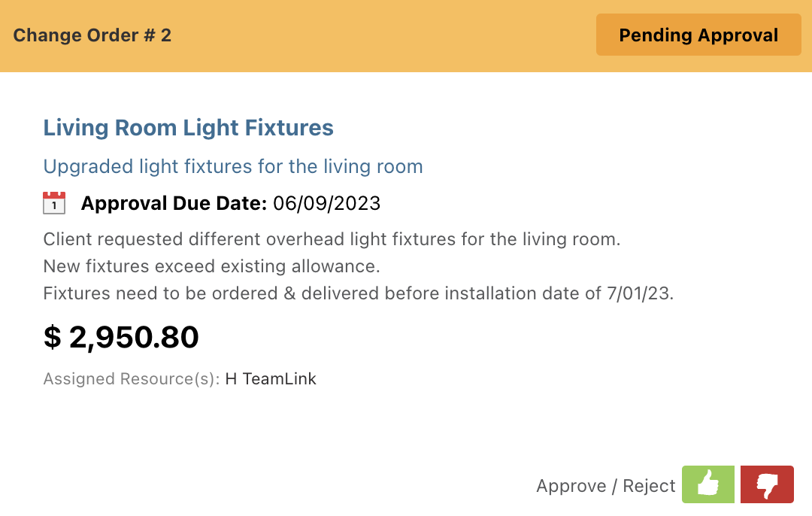Click the Assigned Resource(s) label

[x=132, y=378]
